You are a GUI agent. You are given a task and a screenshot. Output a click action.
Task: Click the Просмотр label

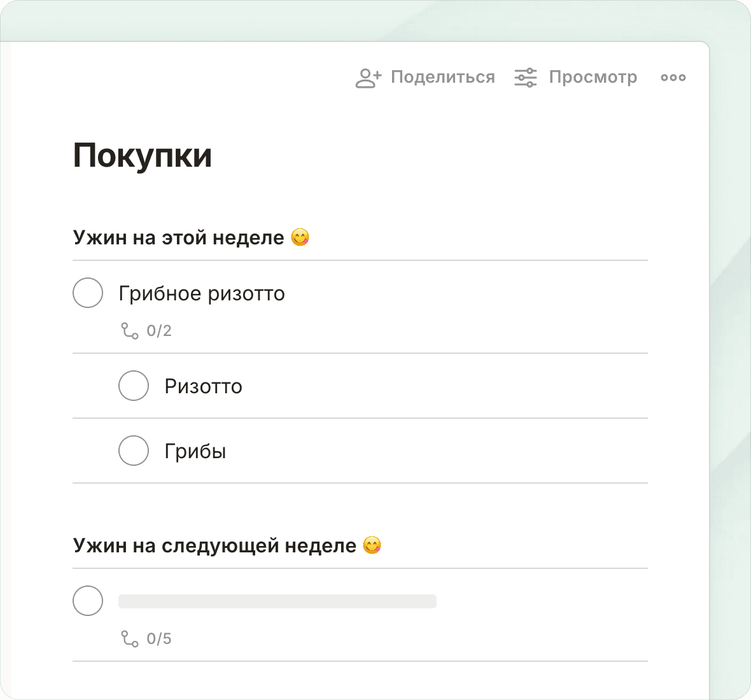(x=593, y=78)
